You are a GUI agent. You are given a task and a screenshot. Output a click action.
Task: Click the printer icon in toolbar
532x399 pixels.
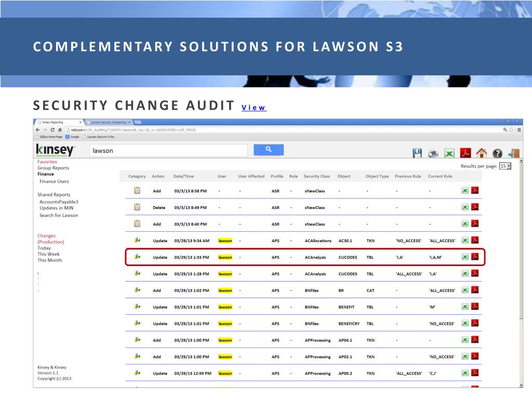[x=433, y=153]
